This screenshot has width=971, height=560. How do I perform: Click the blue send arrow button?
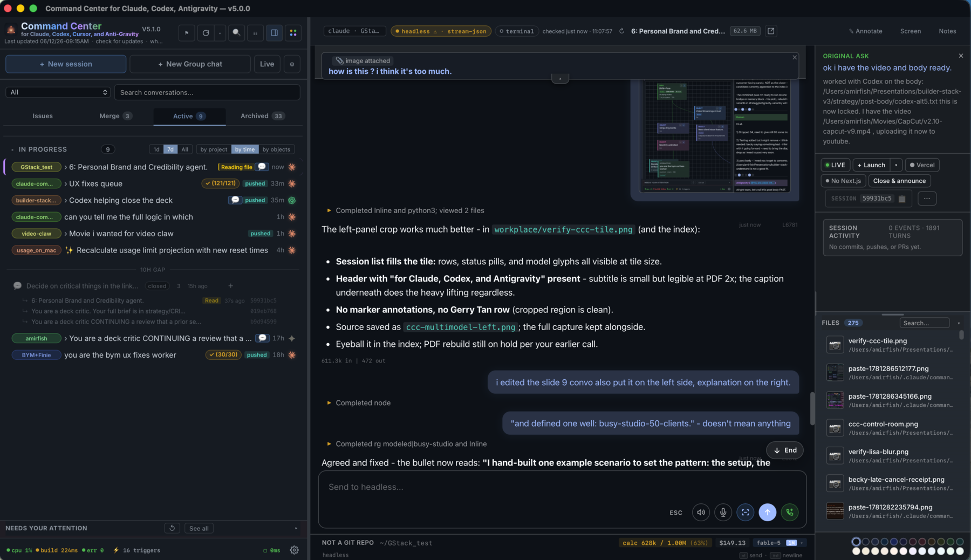[x=767, y=513]
